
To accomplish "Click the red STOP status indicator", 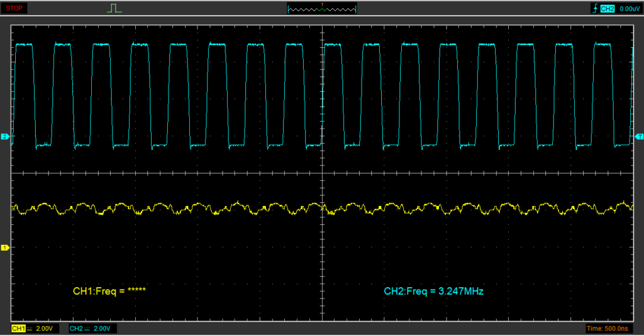I will click(x=14, y=9).
